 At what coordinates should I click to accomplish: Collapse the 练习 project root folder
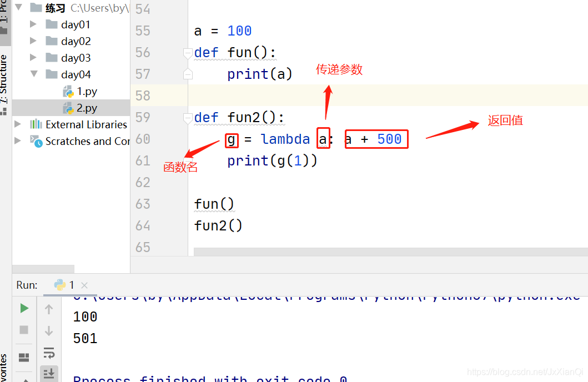tap(19, 7)
